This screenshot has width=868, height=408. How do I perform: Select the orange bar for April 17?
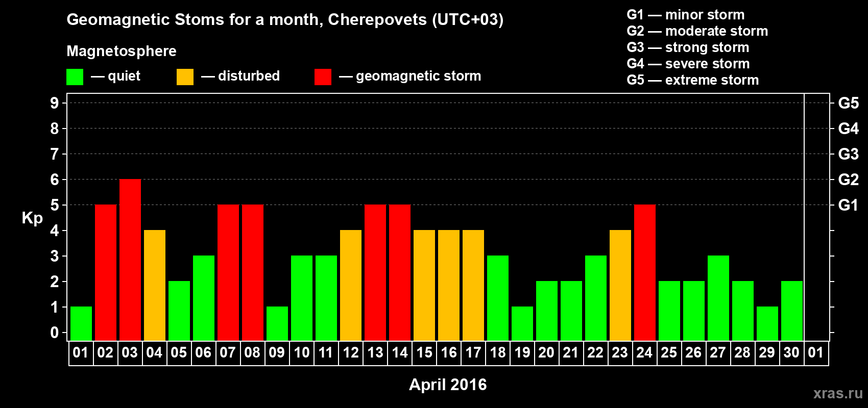click(x=473, y=286)
